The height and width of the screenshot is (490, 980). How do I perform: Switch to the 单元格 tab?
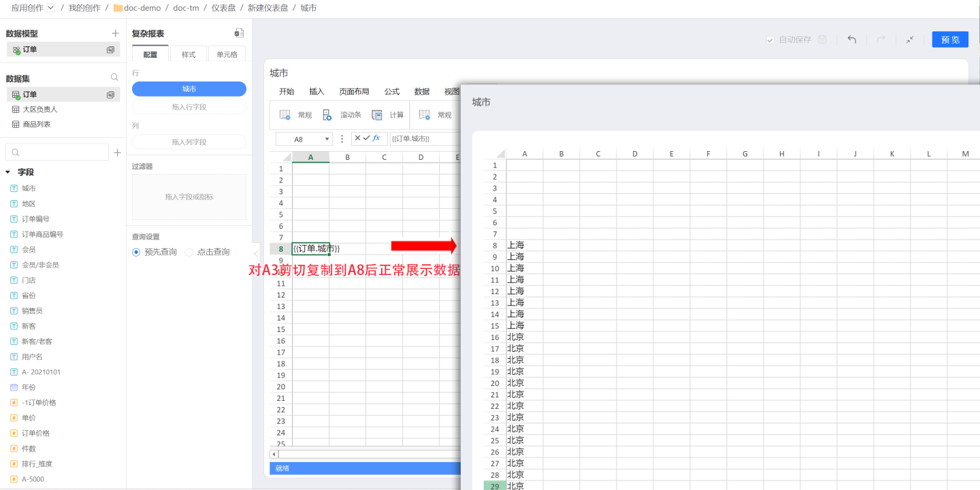tap(227, 54)
